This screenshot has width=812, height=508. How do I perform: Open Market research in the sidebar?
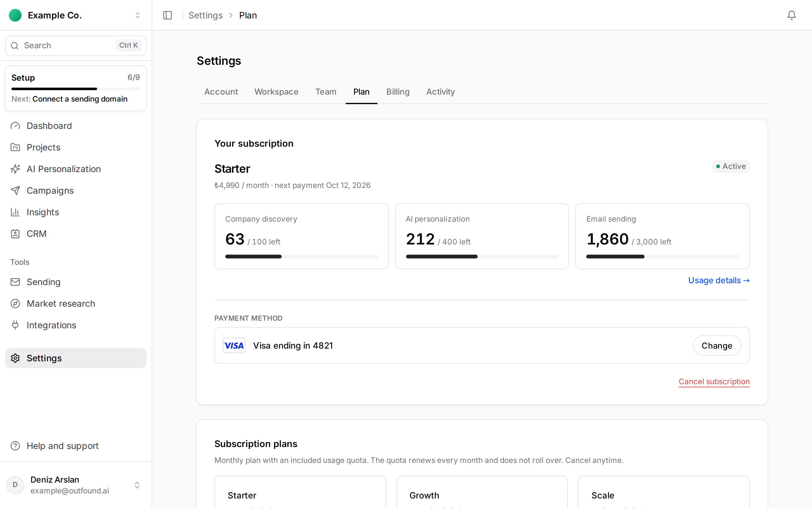click(x=76, y=304)
